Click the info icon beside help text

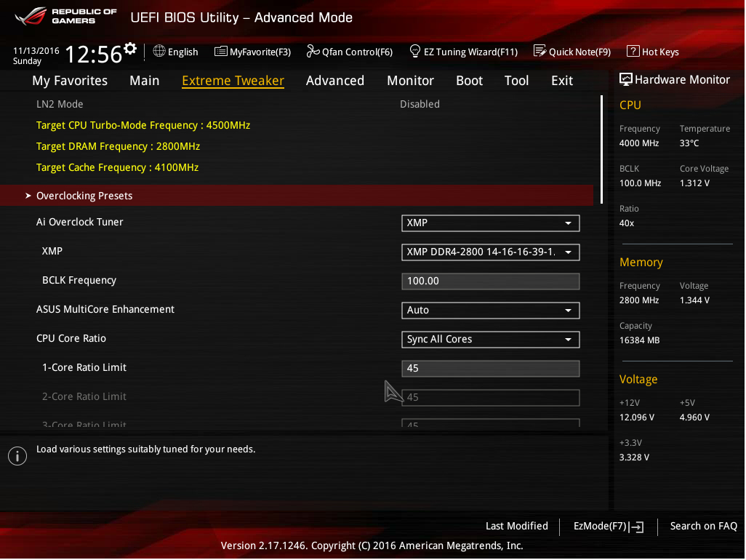point(17,456)
